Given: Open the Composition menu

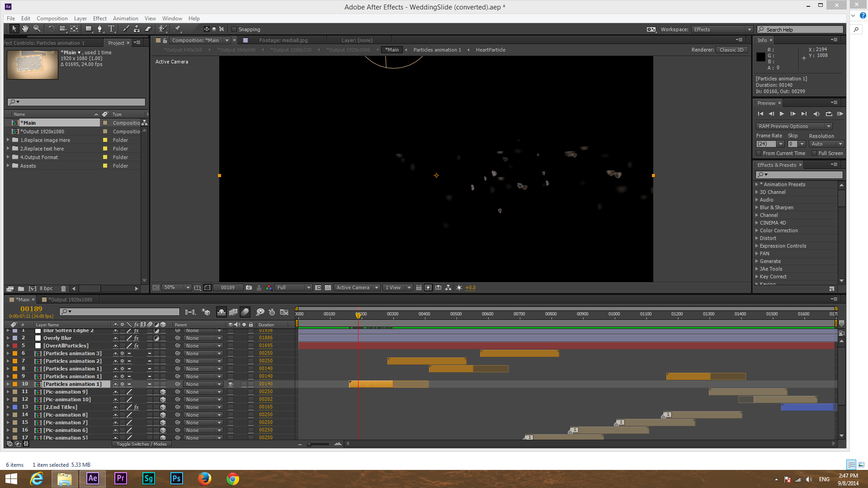Looking at the screenshot, I should pos(52,19).
